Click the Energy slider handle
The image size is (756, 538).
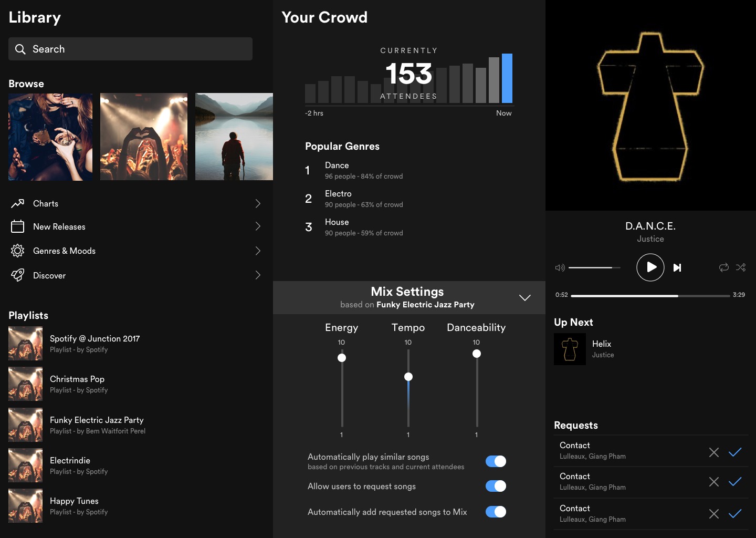pyautogui.click(x=342, y=358)
